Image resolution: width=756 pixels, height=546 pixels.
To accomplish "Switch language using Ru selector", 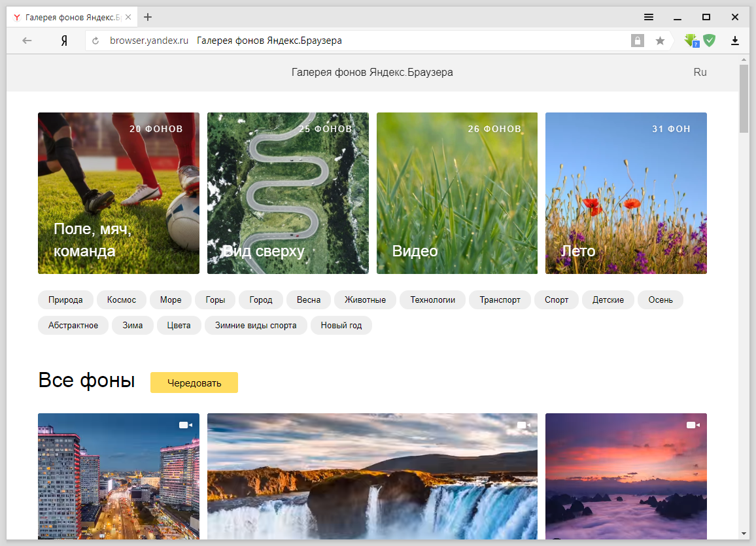I will point(700,73).
